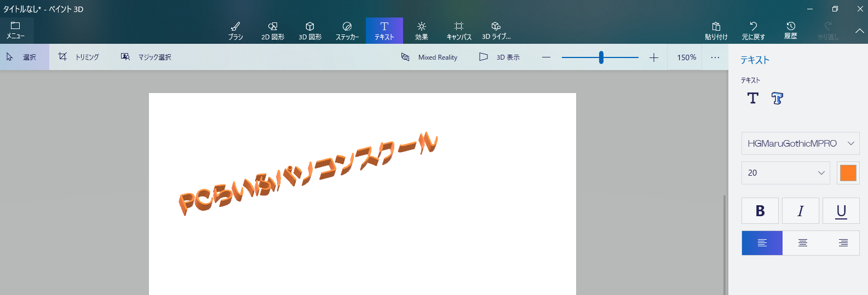Screen dimensions: 868x295
Task: Choose the 2D text type icon
Action: coord(753,98)
